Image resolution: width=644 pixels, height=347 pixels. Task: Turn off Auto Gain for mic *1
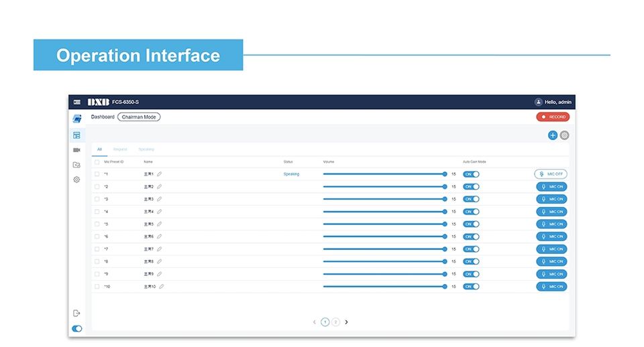click(471, 174)
